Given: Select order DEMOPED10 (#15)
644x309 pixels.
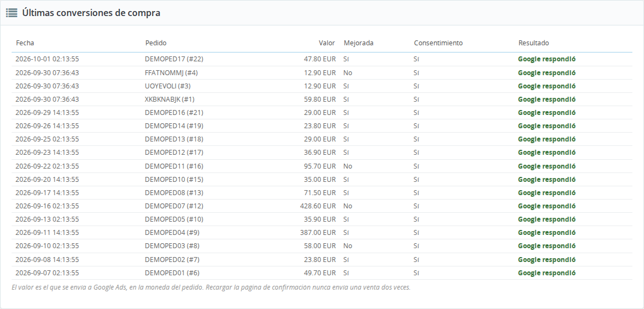Looking at the screenshot, I should 174,179.
